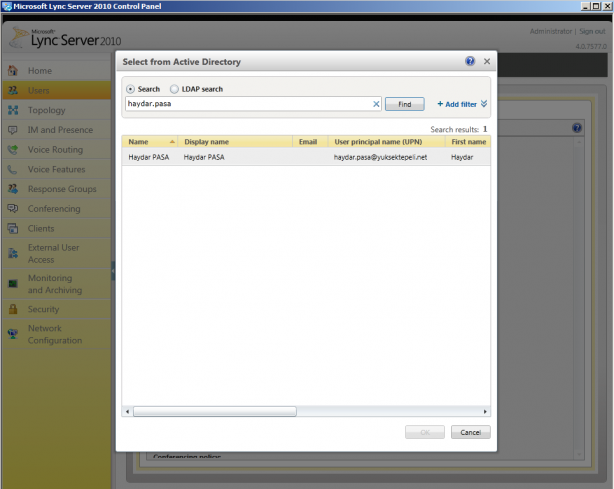Click the disabled OK button
Screen dimensions: 614x489
(425, 432)
